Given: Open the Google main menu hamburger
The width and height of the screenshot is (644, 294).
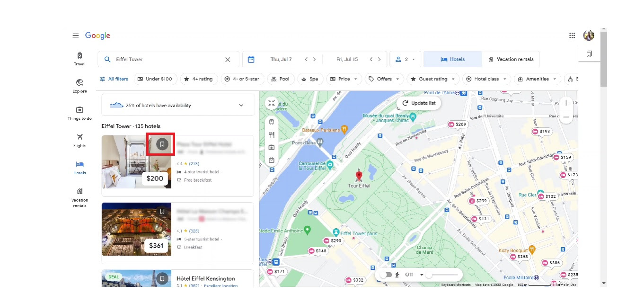Looking at the screenshot, I should click(x=76, y=36).
